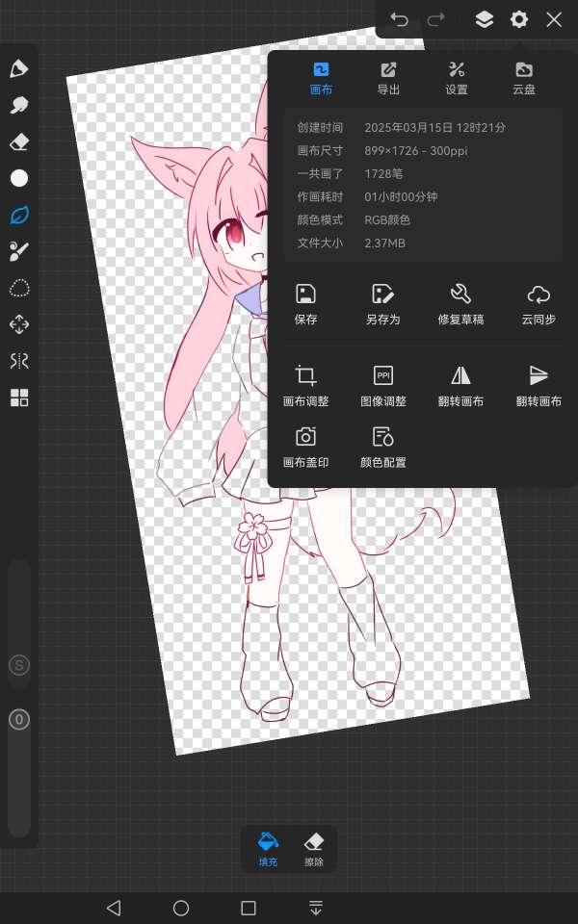578x924 pixels.
Task: Select the smudge tool
Action: pos(18,105)
